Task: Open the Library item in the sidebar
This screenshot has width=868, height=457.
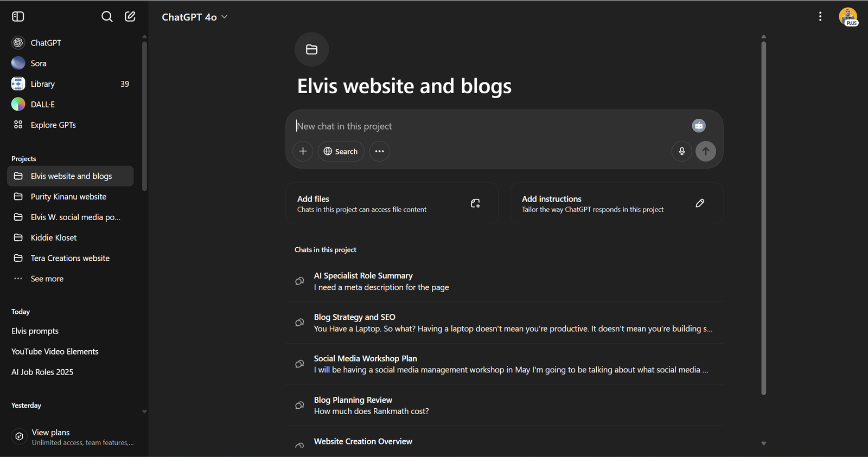Action: [x=71, y=83]
